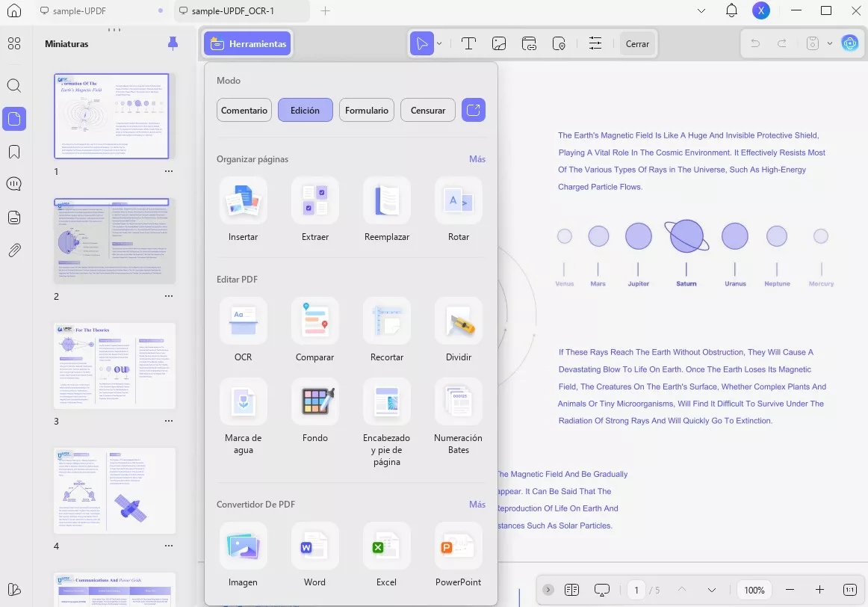Image resolution: width=868 pixels, height=607 pixels.
Task: Choose the Reemplazar pages tool
Action: [386, 200]
